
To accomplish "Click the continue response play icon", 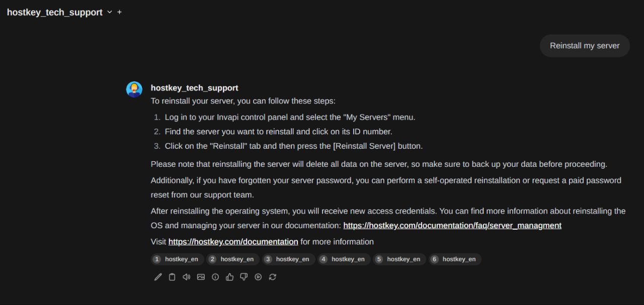I will coord(258,277).
